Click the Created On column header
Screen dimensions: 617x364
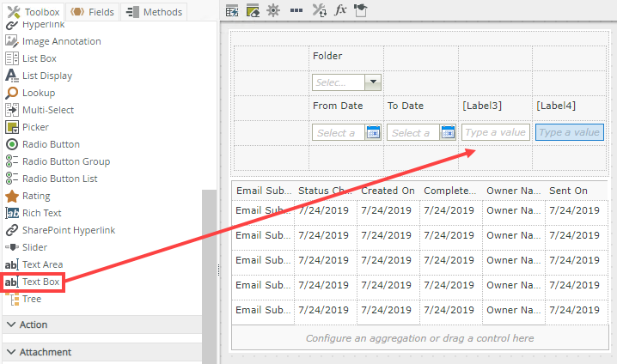coord(388,191)
